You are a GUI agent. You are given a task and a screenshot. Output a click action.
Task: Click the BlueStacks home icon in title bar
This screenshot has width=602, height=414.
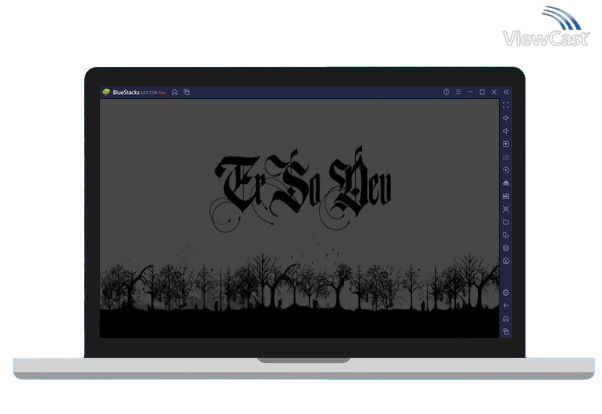(x=175, y=92)
